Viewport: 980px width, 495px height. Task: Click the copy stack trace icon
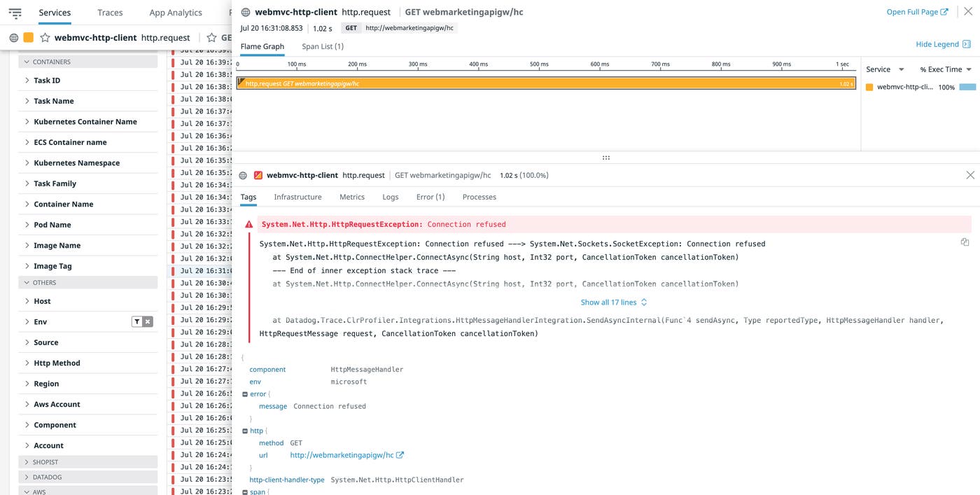(x=965, y=242)
